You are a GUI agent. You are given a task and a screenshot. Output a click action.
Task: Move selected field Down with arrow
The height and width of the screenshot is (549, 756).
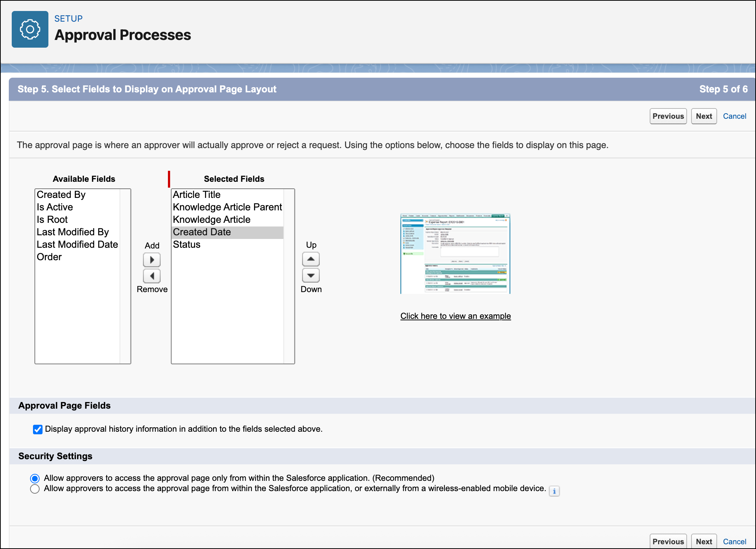311,275
